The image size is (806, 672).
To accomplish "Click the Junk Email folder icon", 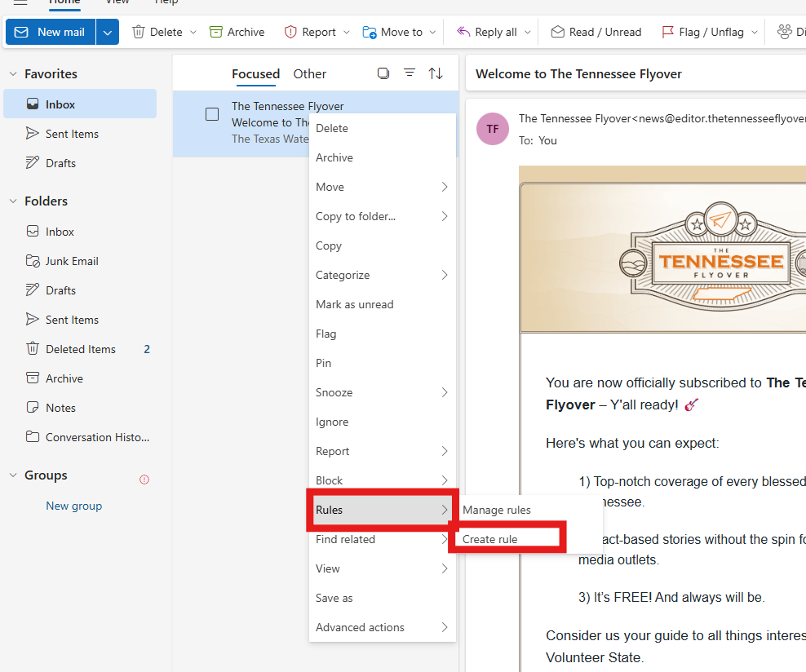I will (x=33, y=261).
